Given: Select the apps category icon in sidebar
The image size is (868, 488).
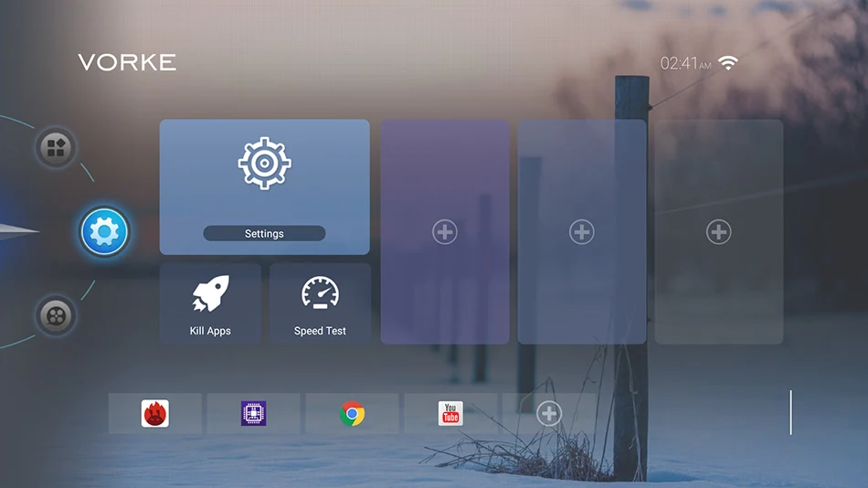Looking at the screenshot, I should [x=56, y=148].
